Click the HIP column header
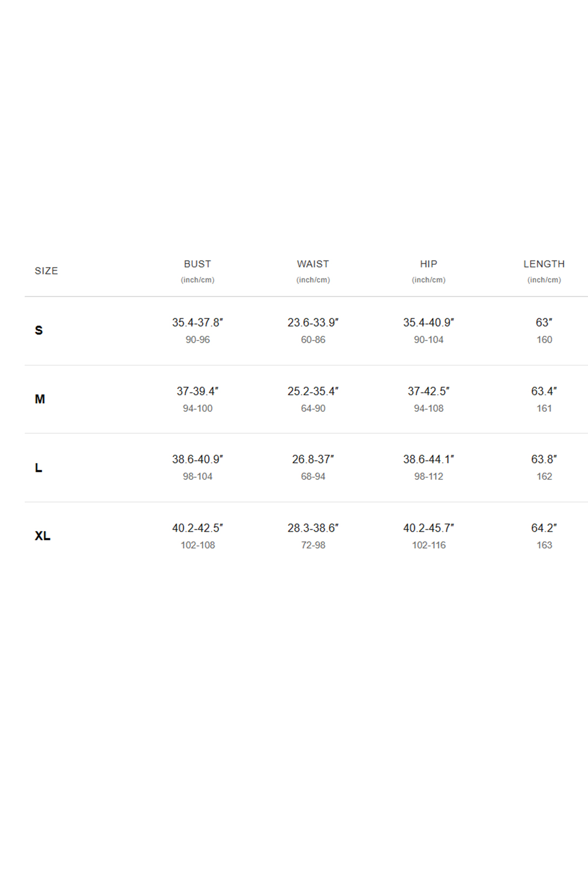Screen dimensions: 588x882 [x=429, y=264]
